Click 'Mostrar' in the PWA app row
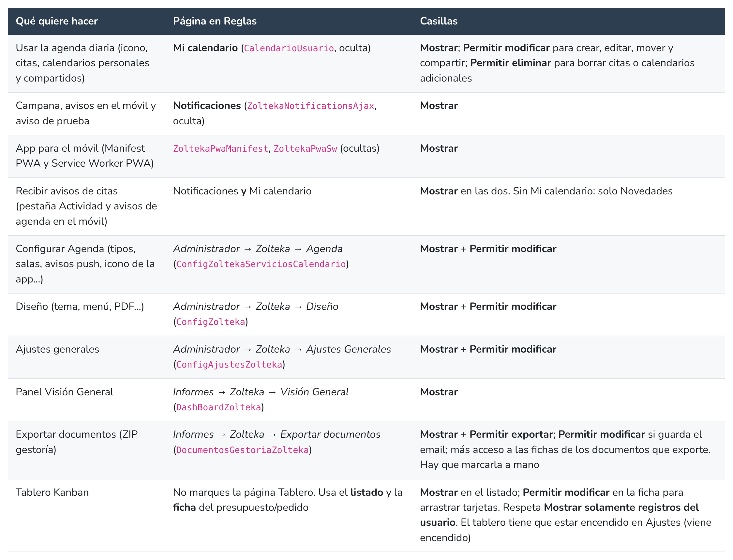Viewport: 733px width, 560px height. [x=439, y=148]
